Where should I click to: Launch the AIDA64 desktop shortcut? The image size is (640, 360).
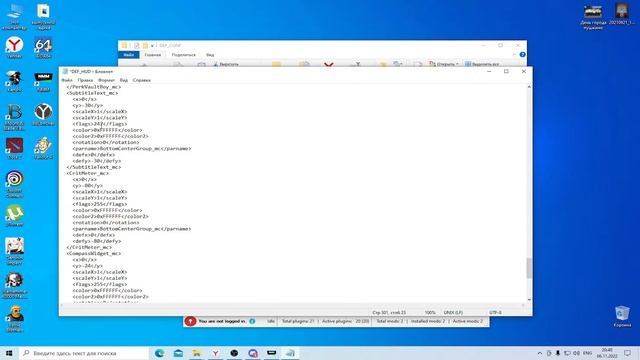(x=43, y=48)
